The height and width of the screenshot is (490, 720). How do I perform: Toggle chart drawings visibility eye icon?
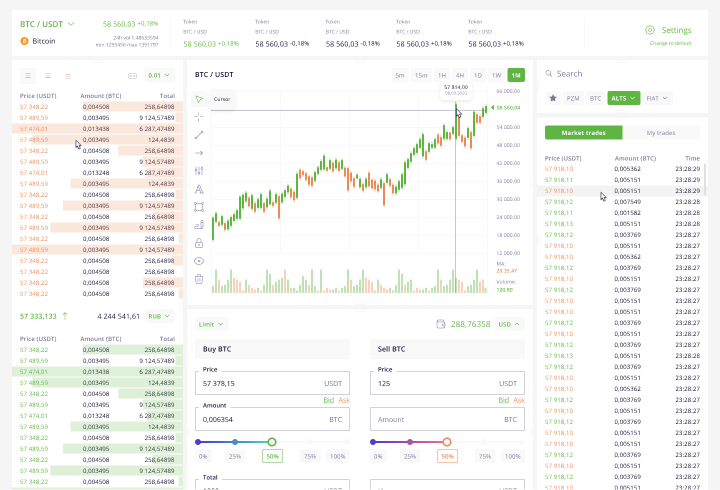[199, 261]
